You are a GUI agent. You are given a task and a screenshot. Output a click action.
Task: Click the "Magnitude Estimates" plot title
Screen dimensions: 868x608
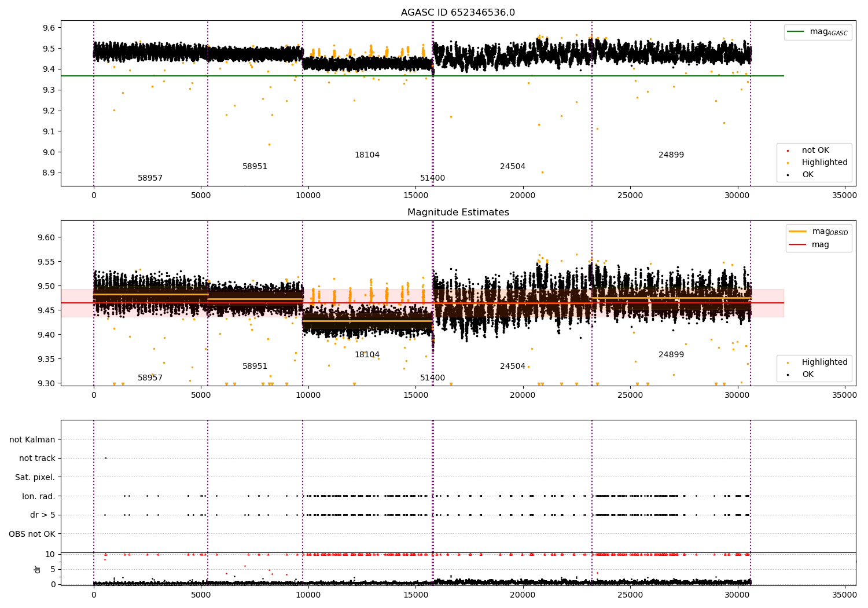[x=458, y=213]
